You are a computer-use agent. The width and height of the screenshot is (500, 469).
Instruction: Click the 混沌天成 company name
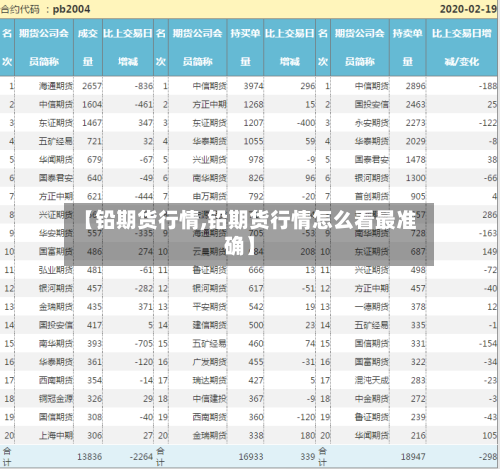tap(372, 380)
